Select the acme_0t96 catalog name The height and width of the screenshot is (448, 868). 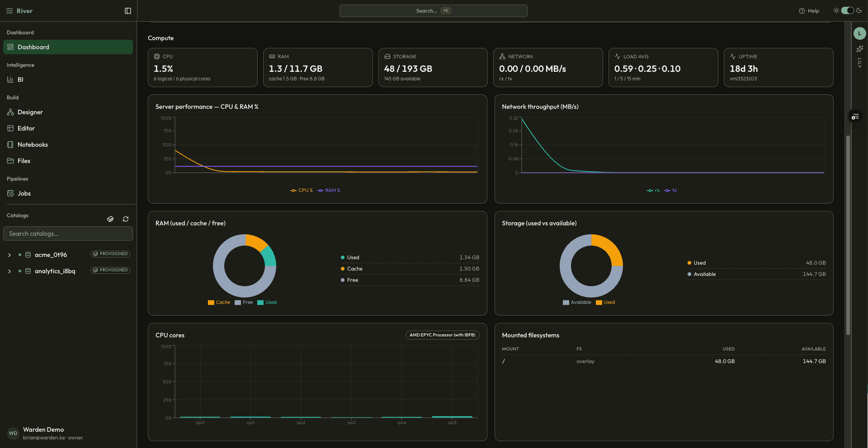(51, 255)
